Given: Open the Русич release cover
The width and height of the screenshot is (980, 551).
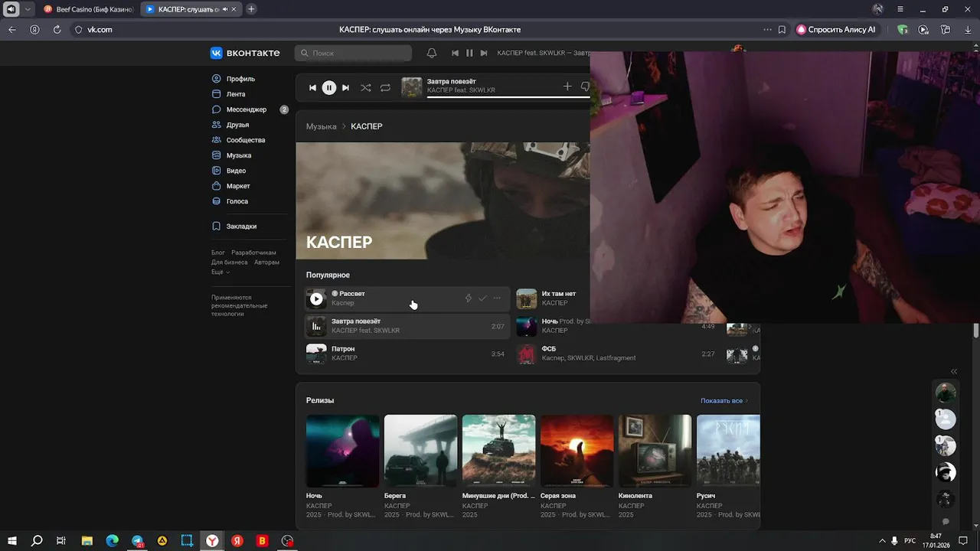Looking at the screenshot, I should (x=728, y=451).
